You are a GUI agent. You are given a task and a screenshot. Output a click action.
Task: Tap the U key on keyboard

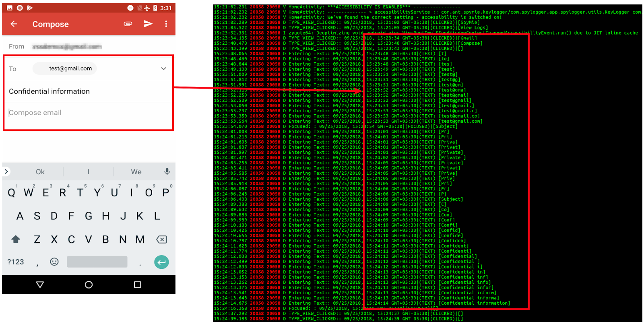[114, 193]
